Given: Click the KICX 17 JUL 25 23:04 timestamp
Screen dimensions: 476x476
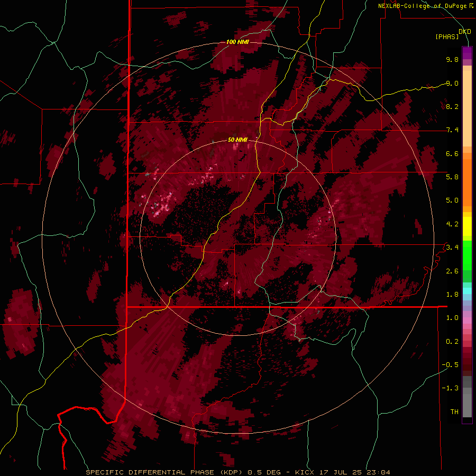Looking at the screenshot, I should pyautogui.click(x=342, y=472).
